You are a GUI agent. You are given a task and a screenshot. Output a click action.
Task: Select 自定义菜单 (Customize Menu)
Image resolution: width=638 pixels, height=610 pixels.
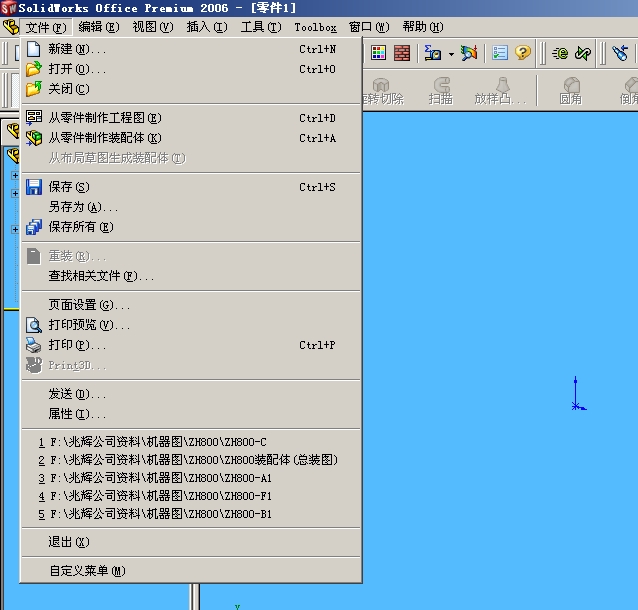191,571
